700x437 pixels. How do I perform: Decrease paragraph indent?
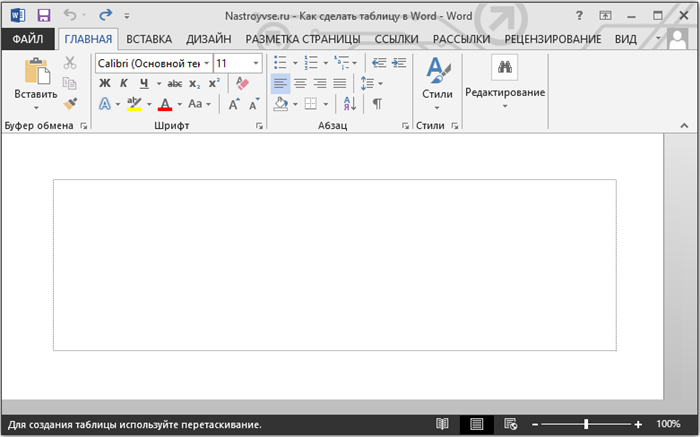[x=379, y=63]
